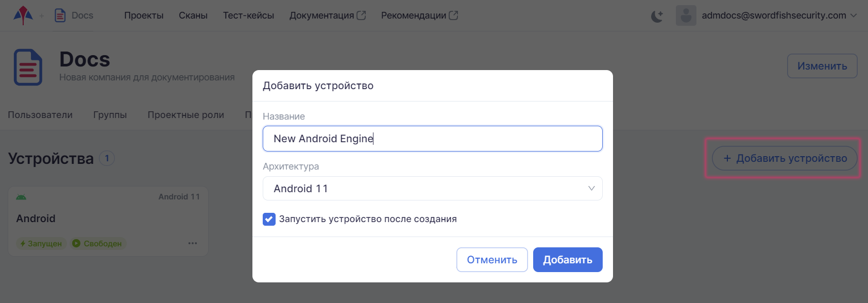Click the Android robot icon on device card
Image resolution: width=868 pixels, height=303 pixels.
[x=21, y=197]
